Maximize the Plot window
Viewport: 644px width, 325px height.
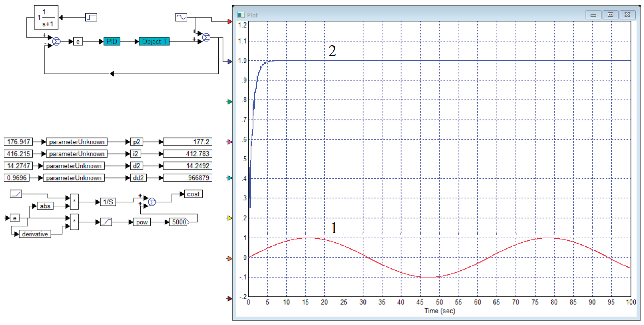610,15
